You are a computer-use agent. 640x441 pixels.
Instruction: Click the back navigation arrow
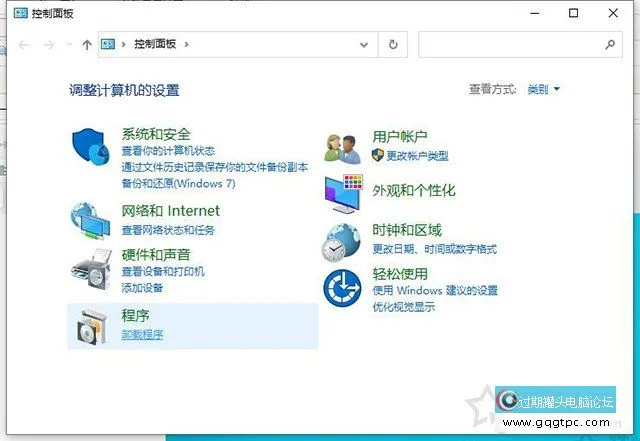tap(24, 45)
